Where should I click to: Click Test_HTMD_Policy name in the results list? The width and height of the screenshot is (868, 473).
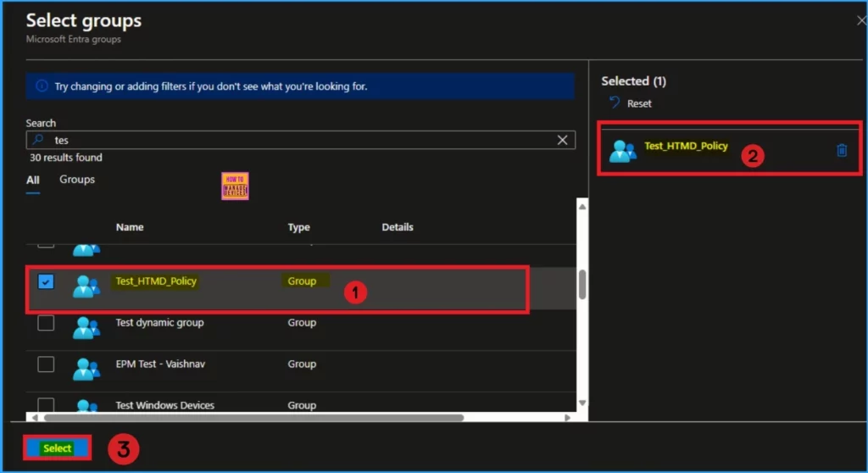(156, 281)
